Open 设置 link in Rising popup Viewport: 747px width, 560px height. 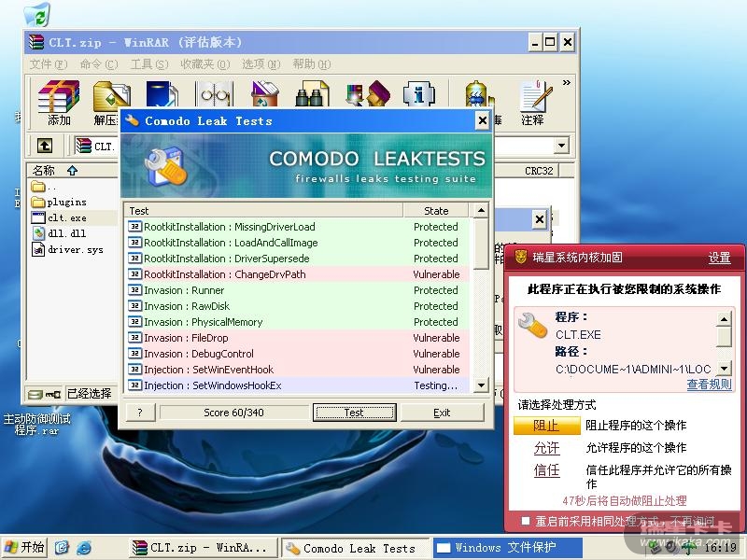pos(719,258)
